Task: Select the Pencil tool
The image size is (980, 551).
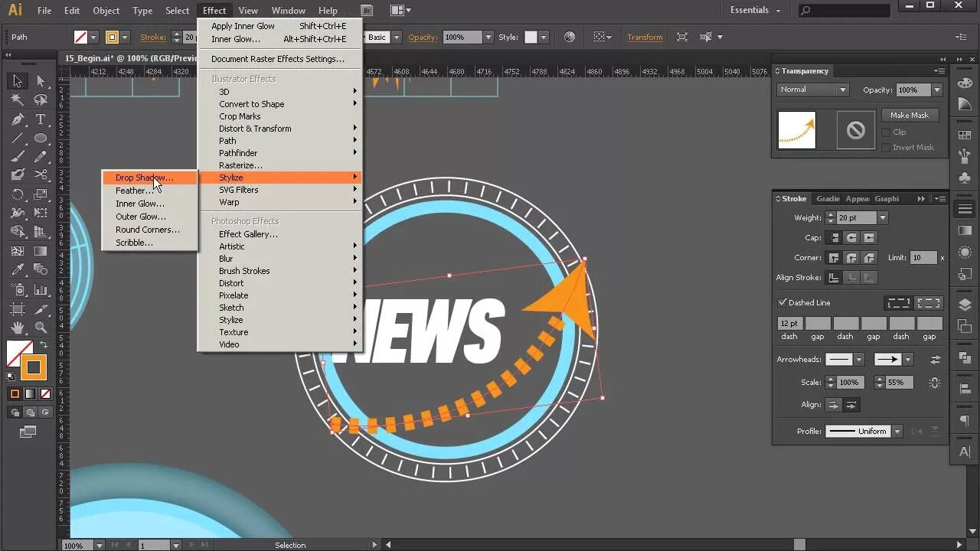Action: click(x=41, y=156)
